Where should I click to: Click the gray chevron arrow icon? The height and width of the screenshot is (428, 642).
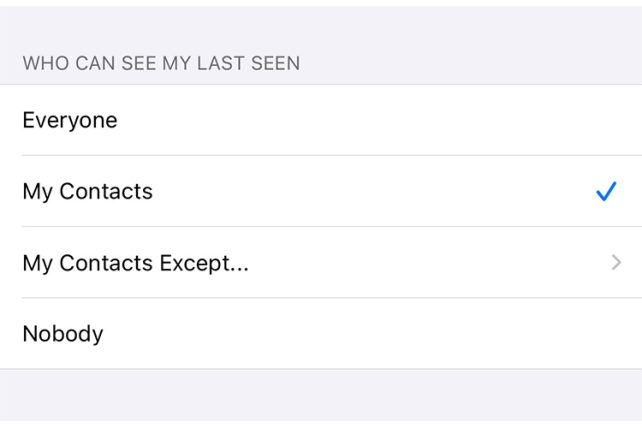pos(616,263)
